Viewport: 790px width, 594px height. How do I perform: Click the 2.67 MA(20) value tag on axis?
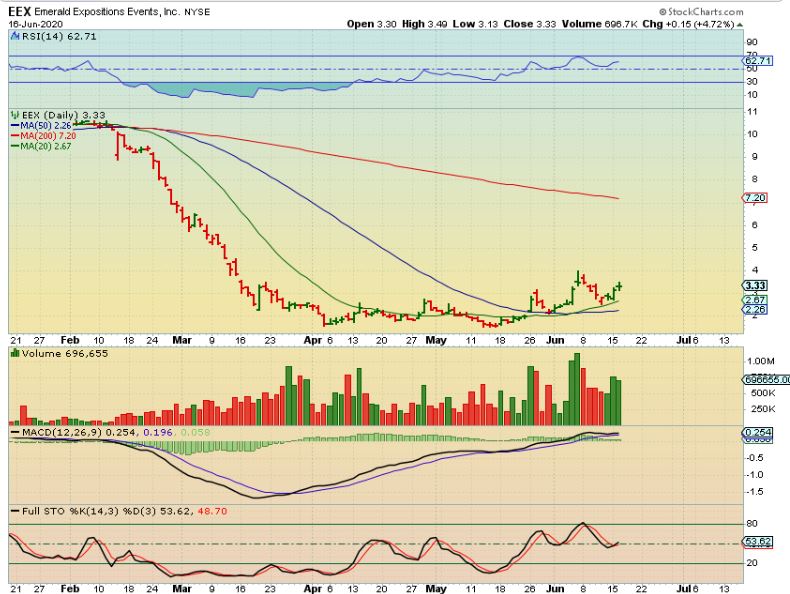tap(755, 300)
